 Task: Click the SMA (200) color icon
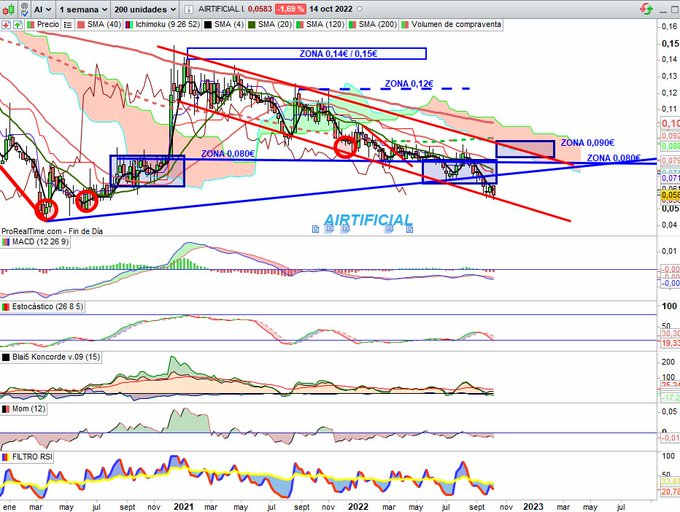(353, 25)
